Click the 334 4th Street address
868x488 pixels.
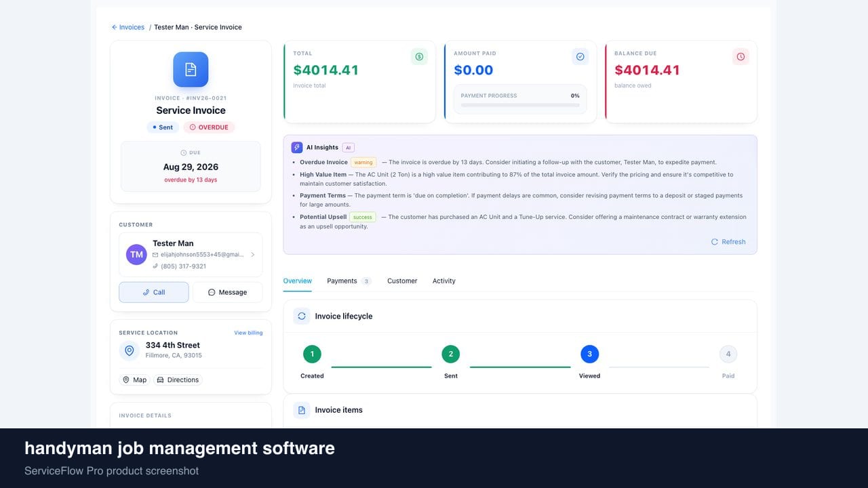173,345
